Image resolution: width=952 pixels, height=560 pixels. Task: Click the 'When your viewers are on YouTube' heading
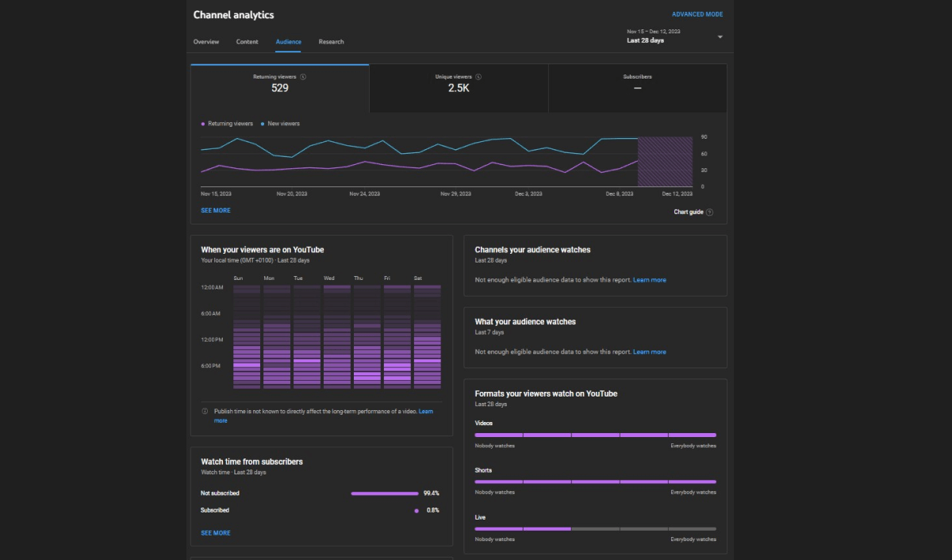click(x=263, y=250)
